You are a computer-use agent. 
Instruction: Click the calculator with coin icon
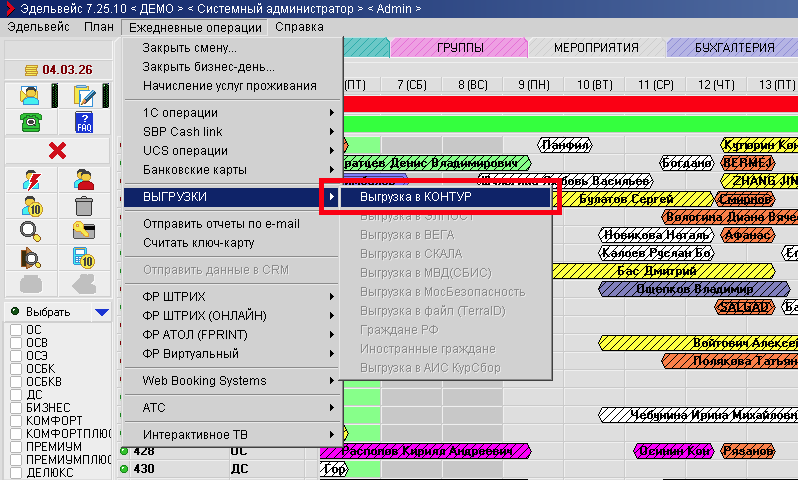click(x=84, y=258)
